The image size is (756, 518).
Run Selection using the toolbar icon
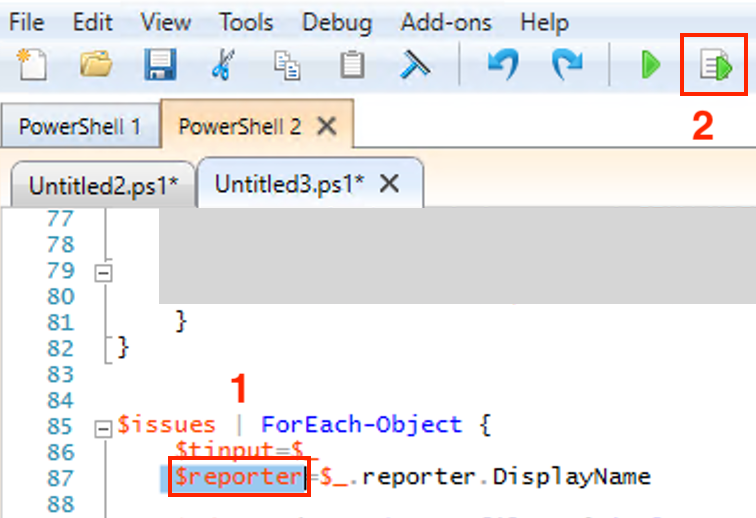coord(715,66)
